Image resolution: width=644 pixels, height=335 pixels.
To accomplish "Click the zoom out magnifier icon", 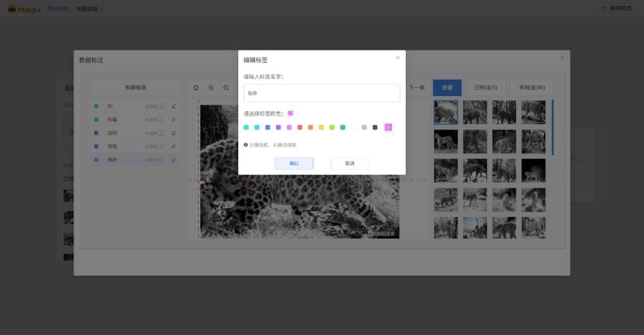I will pyautogui.click(x=226, y=88).
